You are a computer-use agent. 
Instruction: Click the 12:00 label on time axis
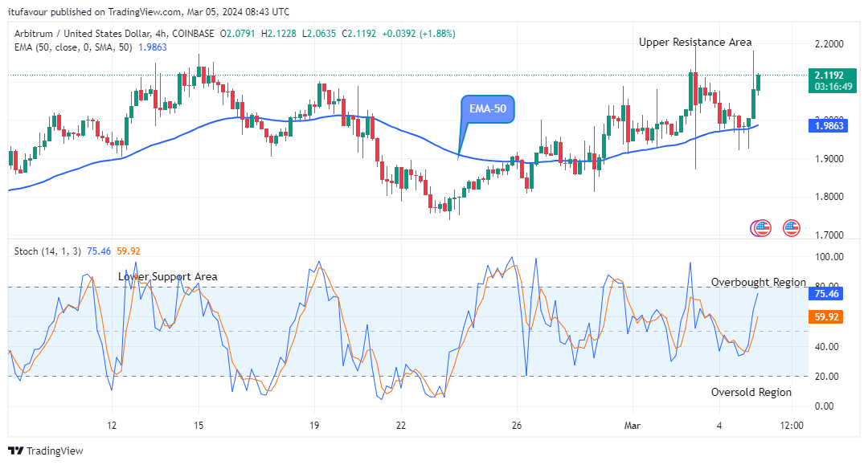(x=792, y=426)
